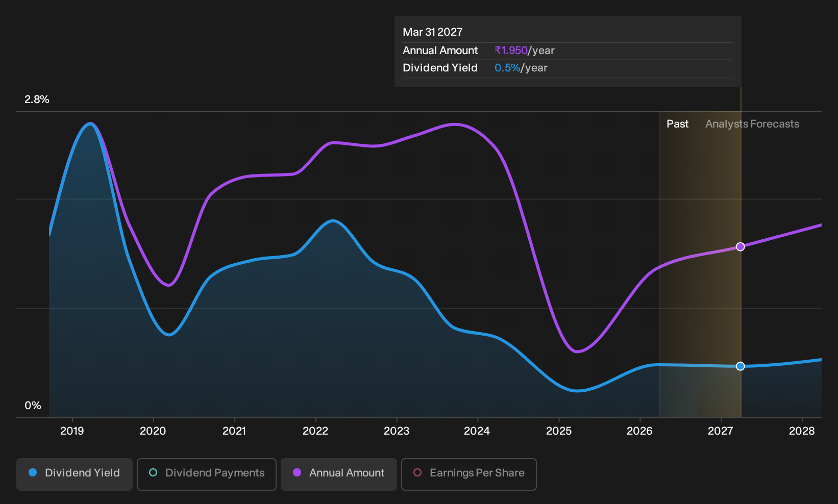838x504 pixels.
Task: Toggle the Dividend Yield legend button
Action: point(75,474)
